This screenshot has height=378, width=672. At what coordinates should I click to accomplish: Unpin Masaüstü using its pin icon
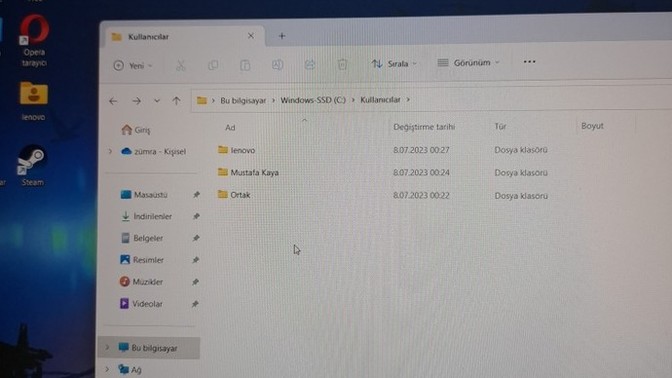196,195
